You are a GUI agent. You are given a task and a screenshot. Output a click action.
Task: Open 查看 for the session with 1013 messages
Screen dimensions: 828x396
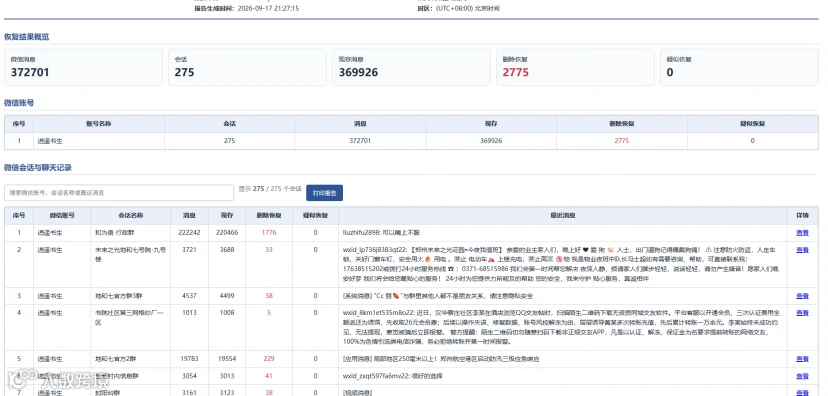point(802,313)
